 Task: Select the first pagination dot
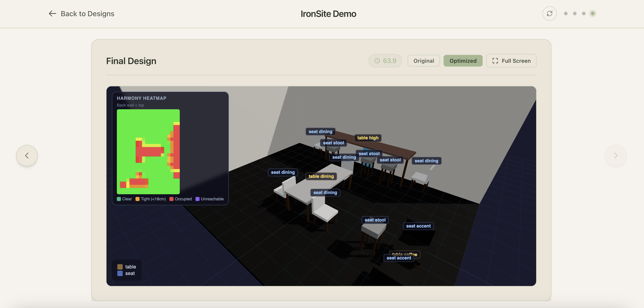566,13
